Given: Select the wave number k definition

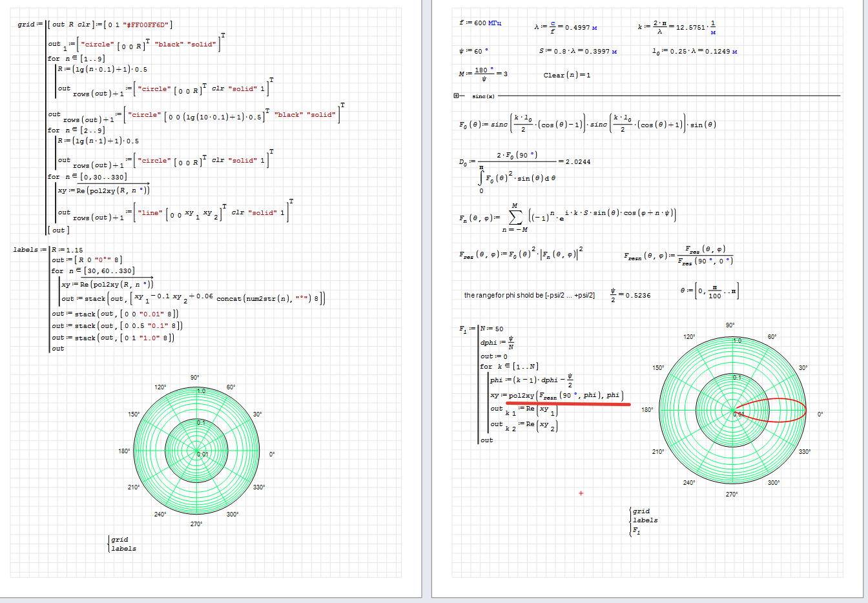Looking at the screenshot, I should (676, 27).
